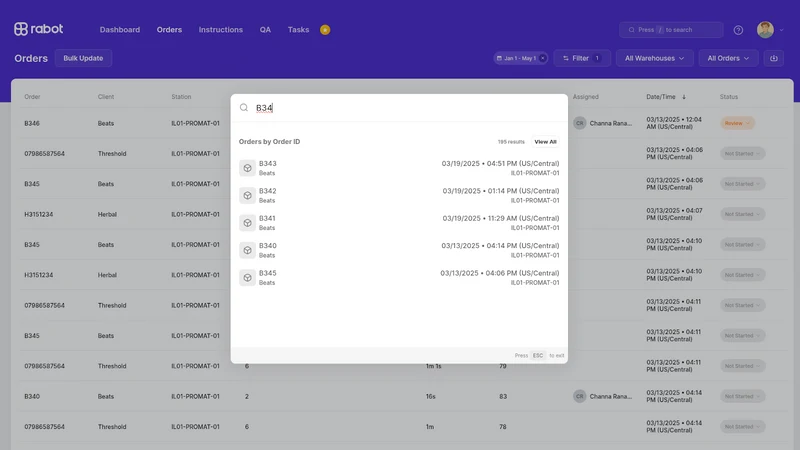The image size is (800, 450).
Task: Click the rabot logo
Action: [38, 29]
